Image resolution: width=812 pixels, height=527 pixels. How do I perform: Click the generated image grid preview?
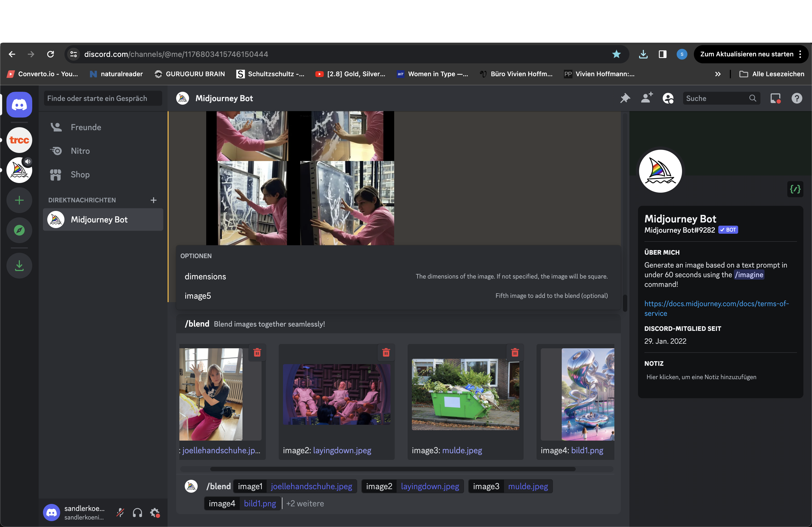[x=300, y=178]
